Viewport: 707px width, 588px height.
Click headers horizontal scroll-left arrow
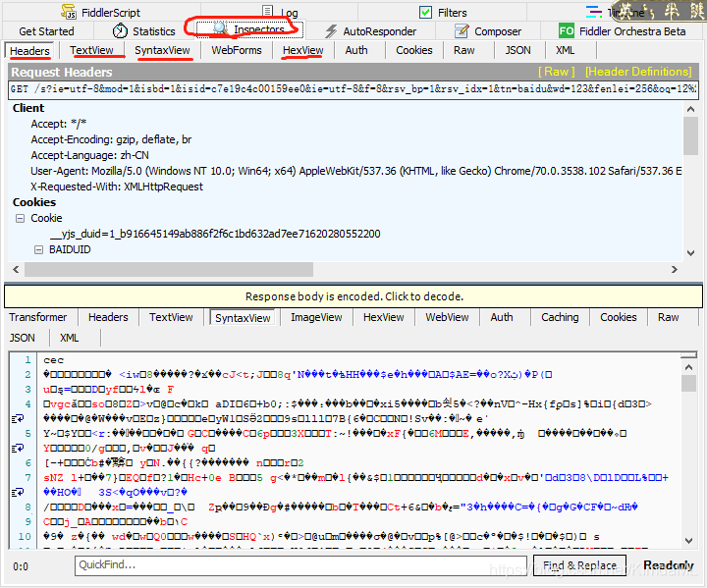point(17,270)
